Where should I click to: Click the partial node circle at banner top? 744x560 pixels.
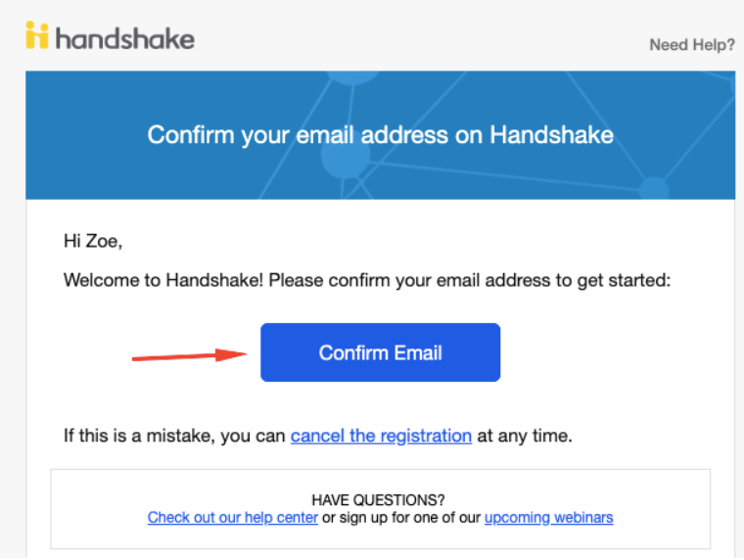(x=352, y=77)
